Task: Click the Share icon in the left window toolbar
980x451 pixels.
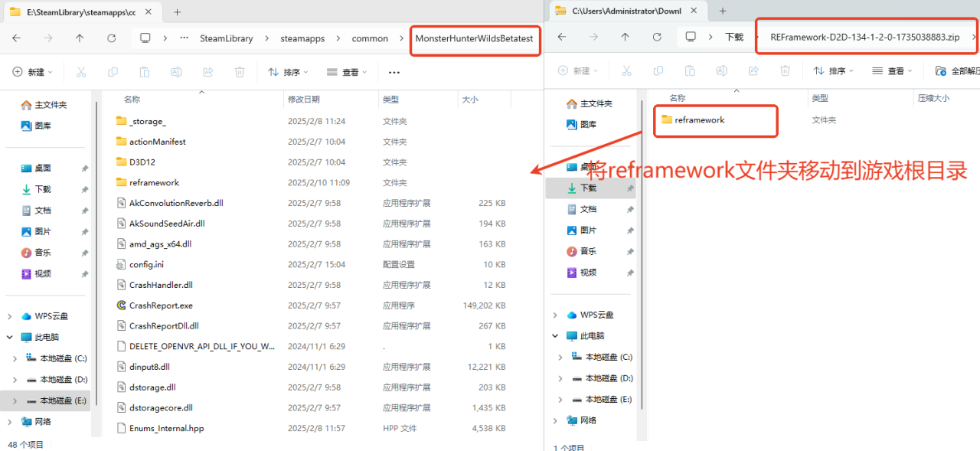Action: point(207,71)
